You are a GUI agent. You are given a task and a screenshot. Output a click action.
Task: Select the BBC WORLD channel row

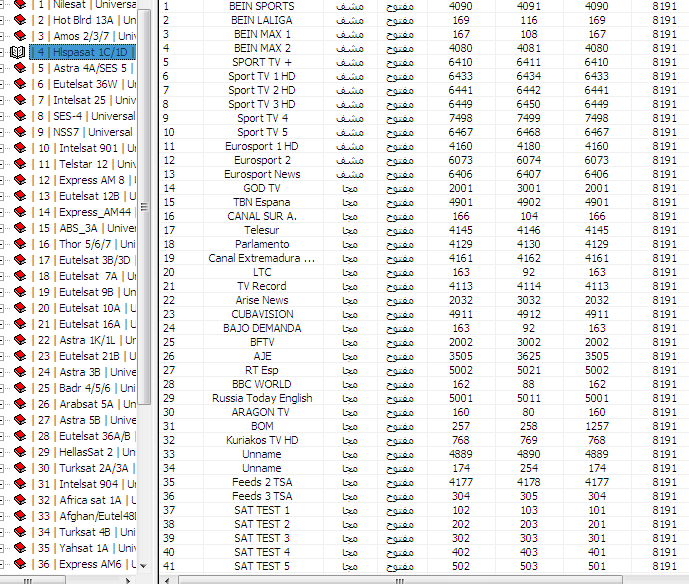(424, 384)
